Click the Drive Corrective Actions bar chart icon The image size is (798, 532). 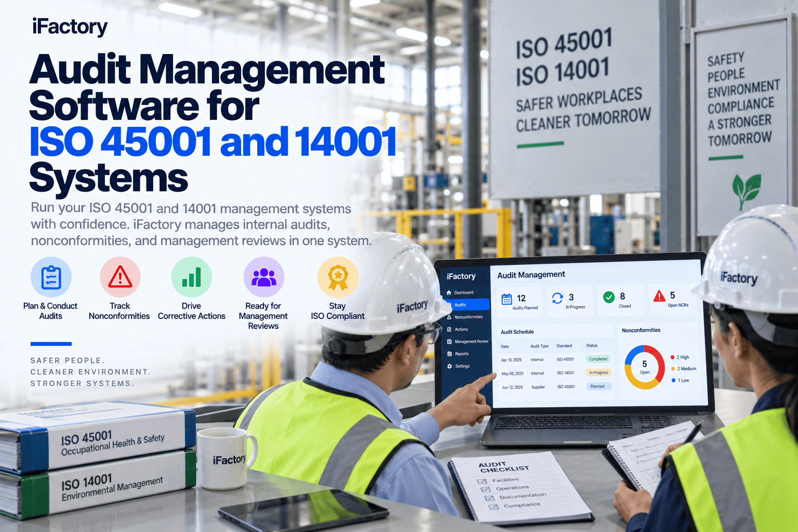[x=192, y=277]
